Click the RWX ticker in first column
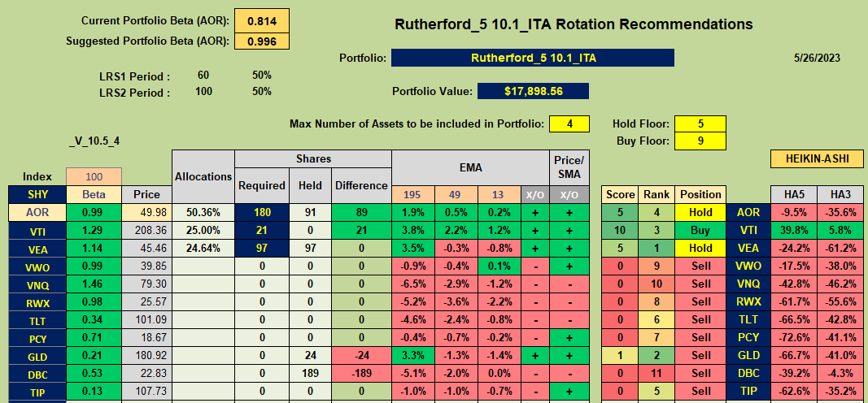This screenshot has width=868, height=403. [37, 301]
